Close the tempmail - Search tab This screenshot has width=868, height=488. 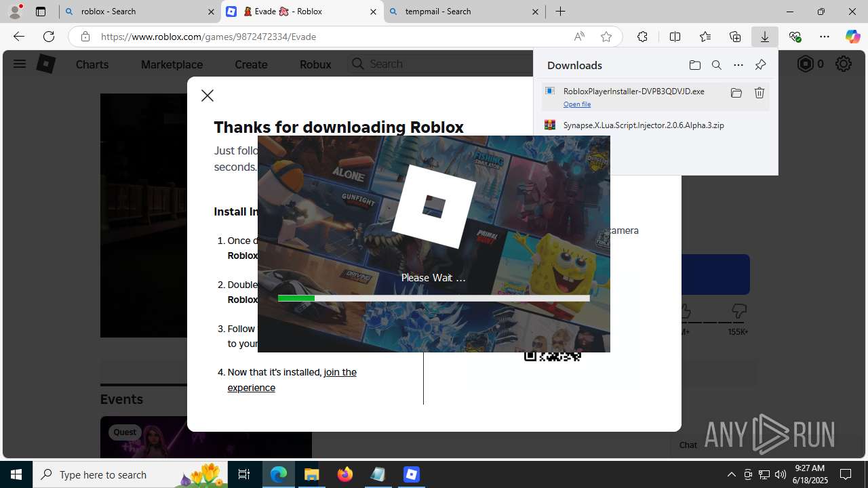[535, 12]
